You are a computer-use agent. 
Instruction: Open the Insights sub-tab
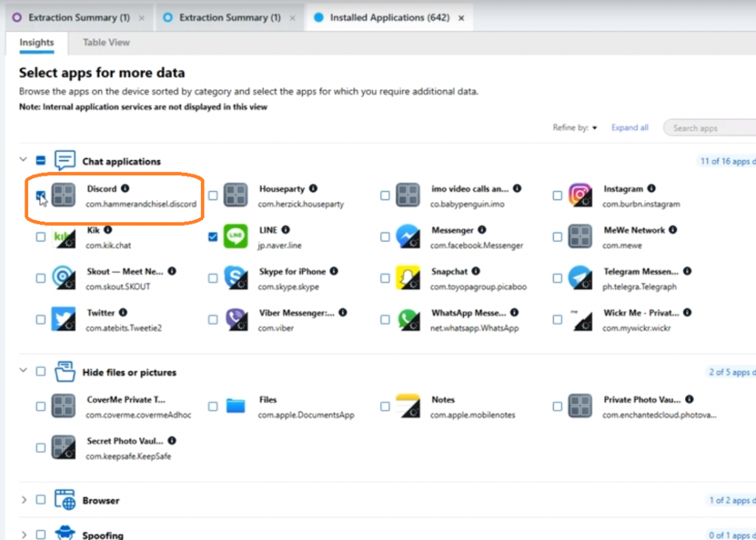click(x=37, y=42)
